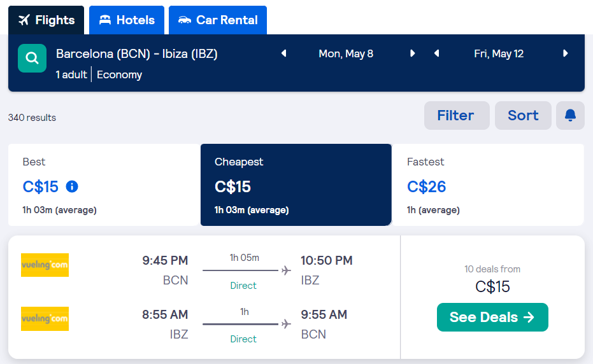Edit the 1 adult Economy traveler details
This screenshot has width=593, height=364.
click(99, 75)
